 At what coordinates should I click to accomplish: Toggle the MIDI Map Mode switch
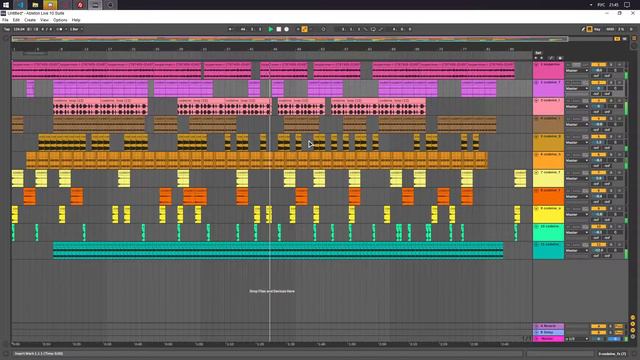[610, 29]
